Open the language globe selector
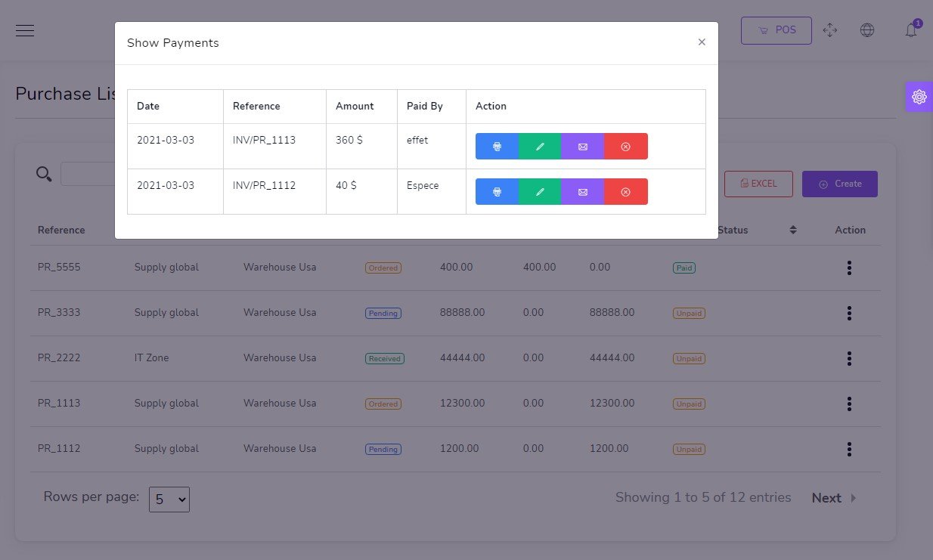Viewport: 933px width, 560px height. [x=867, y=30]
